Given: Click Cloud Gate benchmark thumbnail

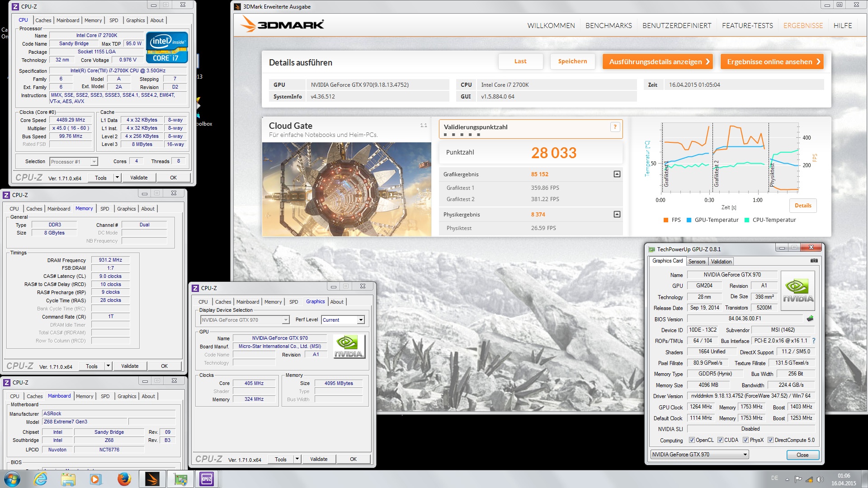Looking at the screenshot, I should (x=347, y=189).
